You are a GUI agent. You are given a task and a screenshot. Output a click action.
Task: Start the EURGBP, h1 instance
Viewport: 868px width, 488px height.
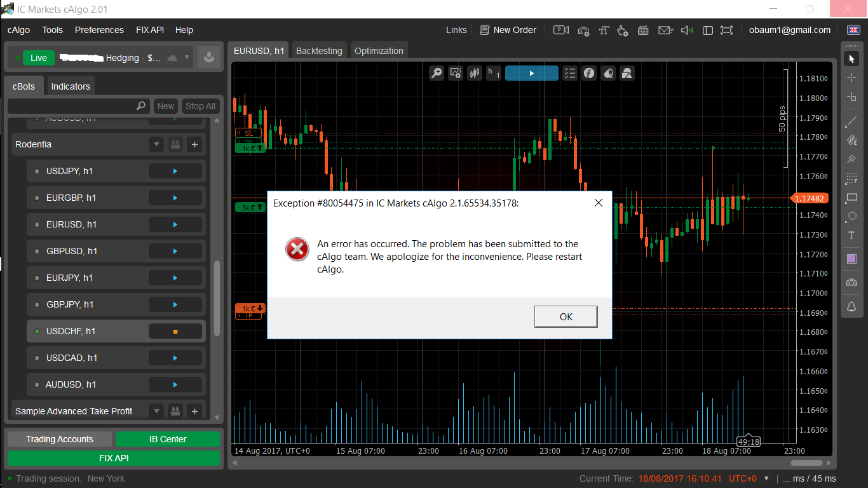175,198
